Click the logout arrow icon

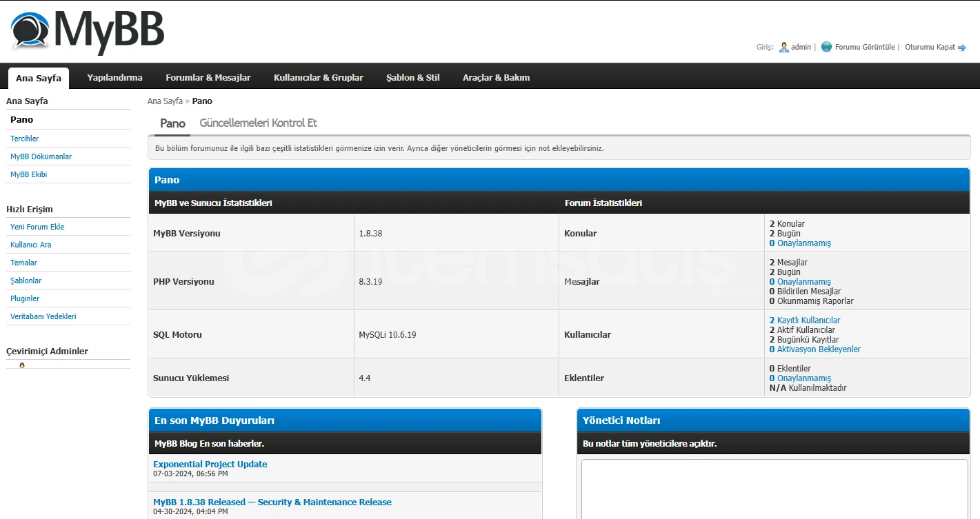pos(962,48)
